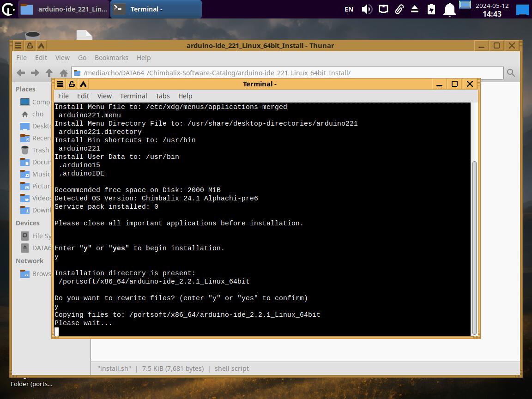The height and width of the screenshot is (399, 532).
Task: Select Browse Network in sidebar
Action: [x=35, y=274]
